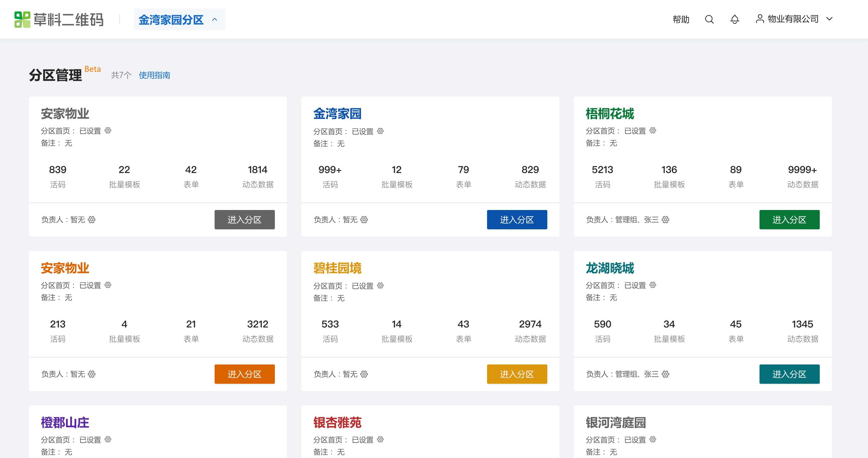This screenshot has height=458, width=868.
Task: Click the 金湾家园 card title
Action: click(x=337, y=114)
